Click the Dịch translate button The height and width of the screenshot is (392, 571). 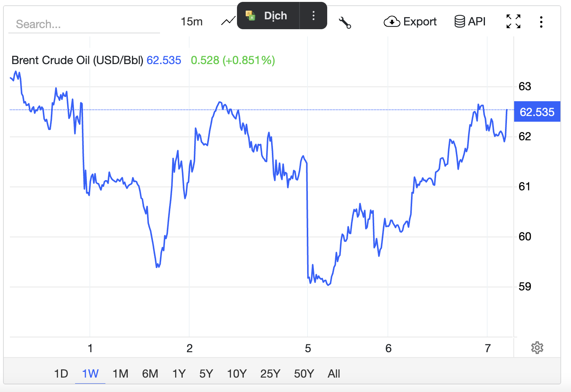point(268,16)
